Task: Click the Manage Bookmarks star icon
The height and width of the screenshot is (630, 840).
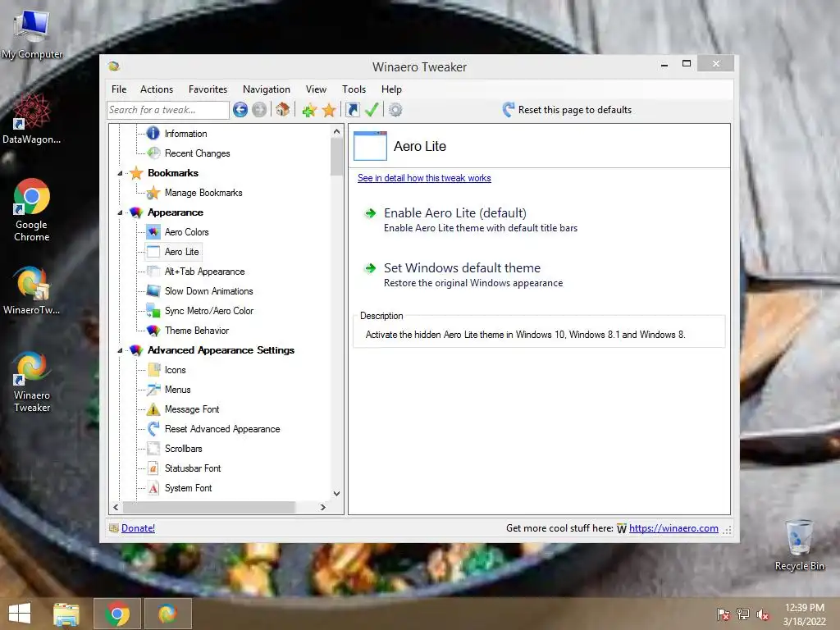Action: pos(153,192)
